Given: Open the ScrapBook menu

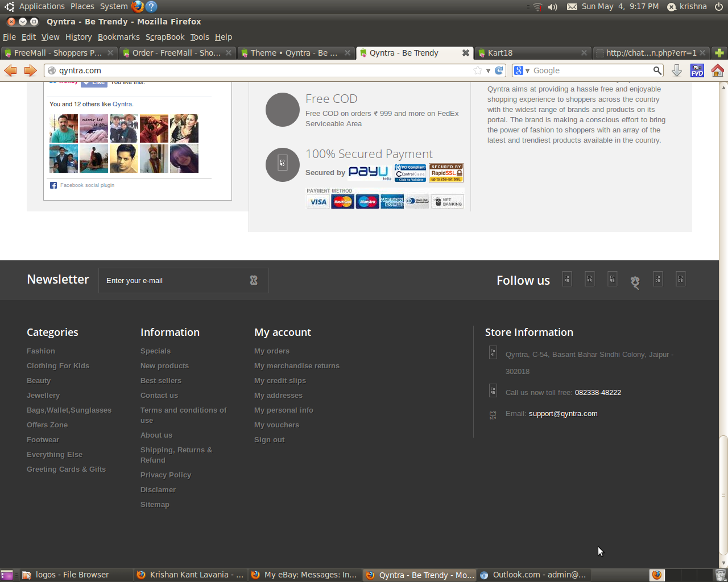Looking at the screenshot, I should tap(165, 37).
